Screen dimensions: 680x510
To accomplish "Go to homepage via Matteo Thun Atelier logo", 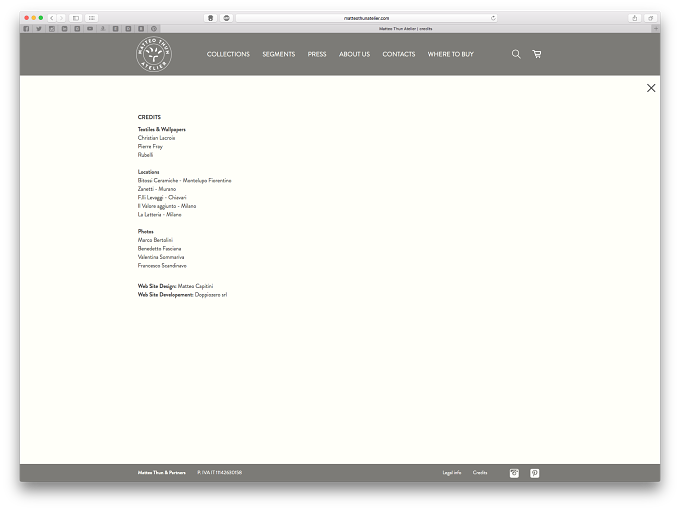I will coord(154,54).
